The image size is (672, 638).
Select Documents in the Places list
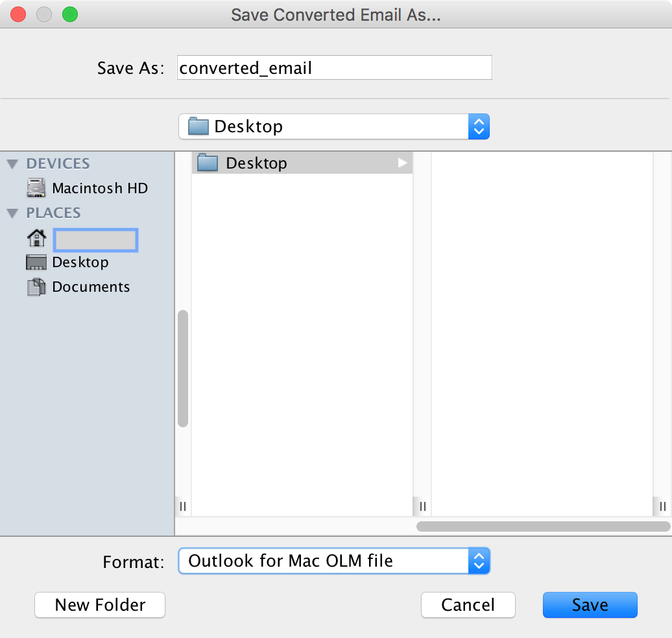(x=91, y=287)
